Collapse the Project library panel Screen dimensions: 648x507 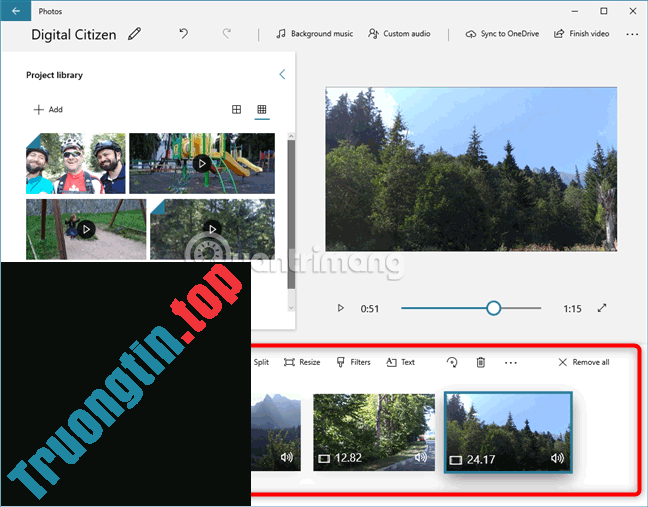(x=282, y=74)
